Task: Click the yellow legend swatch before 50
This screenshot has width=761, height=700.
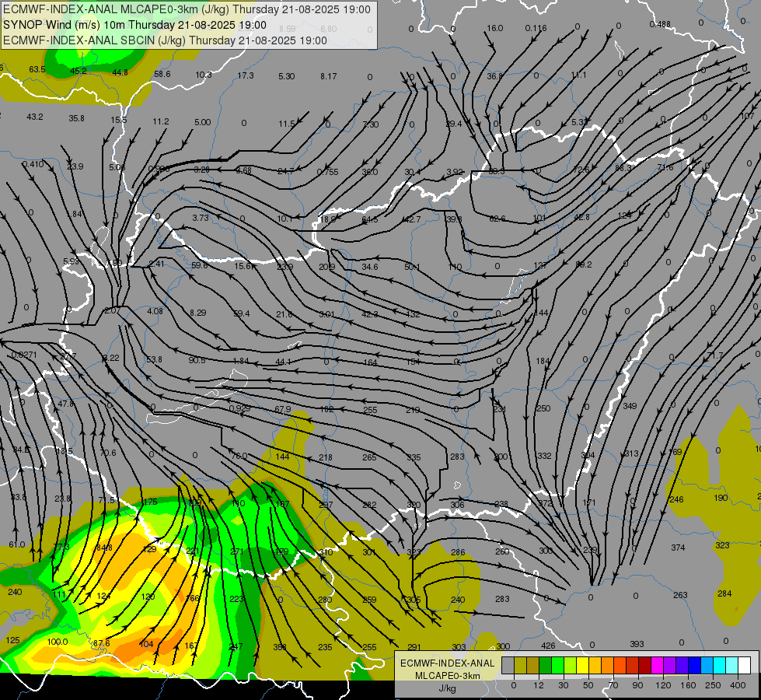Action: [582, 665]
